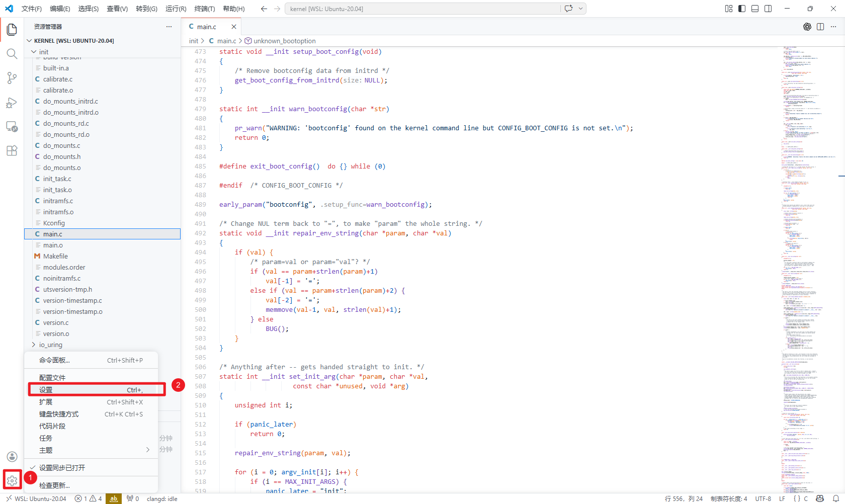Viewport: 845px width, 504px height.
Task: Open the 文件(F) menu
Action: [32, 9]
